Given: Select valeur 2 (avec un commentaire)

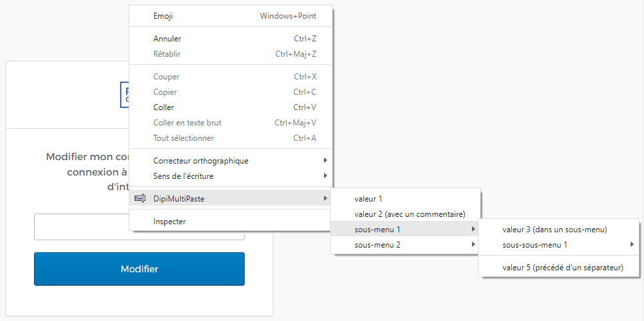Looking at the screenshot, I should pyautogui.click(x=405, y=214).
